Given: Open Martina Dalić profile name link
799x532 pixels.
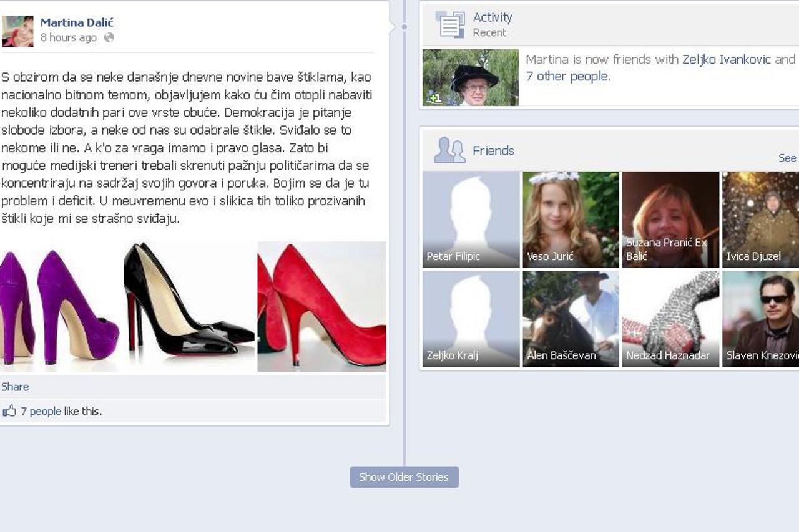Looking at the screenshot, I should pyautogui.click(x=77, y=22).
